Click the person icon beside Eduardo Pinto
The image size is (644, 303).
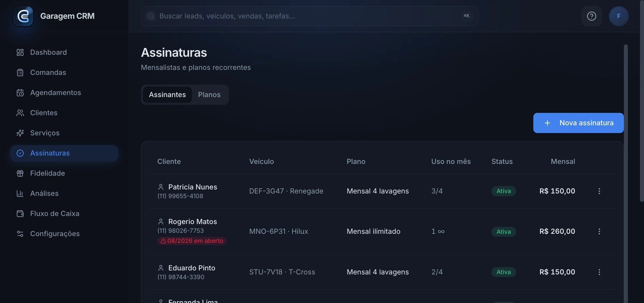(161, 268)
